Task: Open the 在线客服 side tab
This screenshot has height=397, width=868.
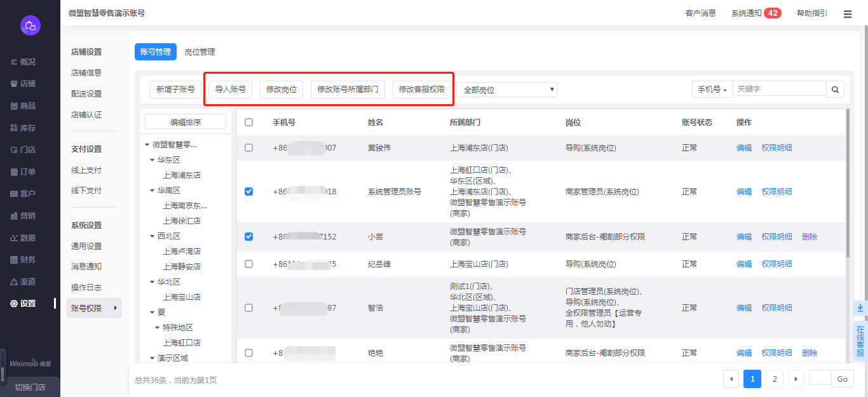Action: pyautogui.click(x=860, y=342)
